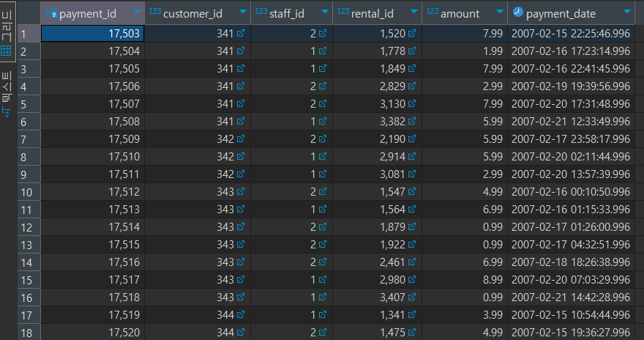
Task: Open customer link icon for payment 17,519
Action: click(x=241, y=315)
